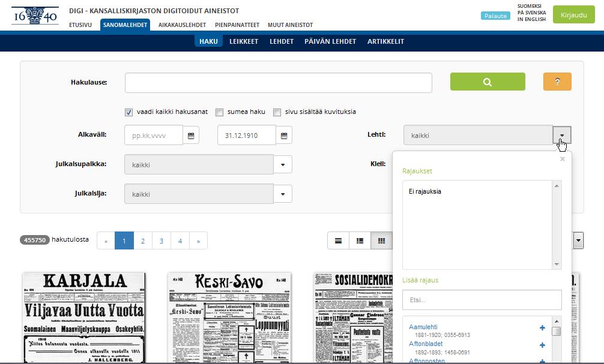Screen dimensions: 604x364
Task: Click the Julkaisija 'kaikki' field
Action: (x=199, y=194)
